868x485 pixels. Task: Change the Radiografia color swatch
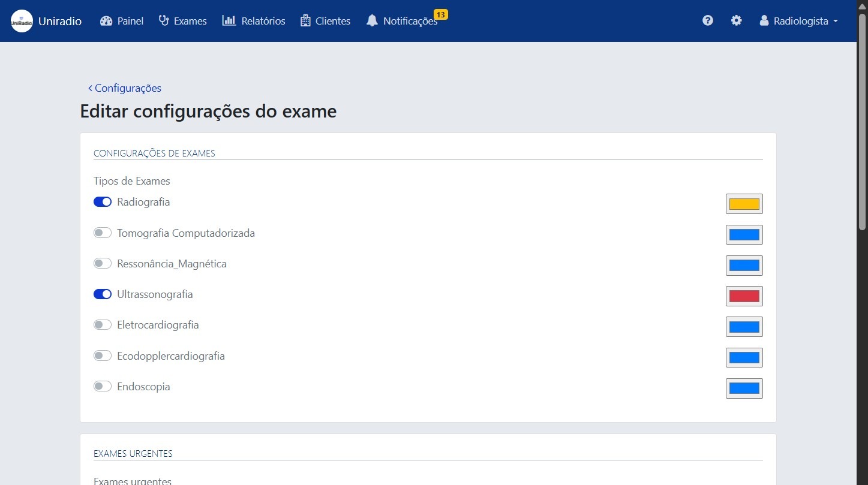click(744, 204)
